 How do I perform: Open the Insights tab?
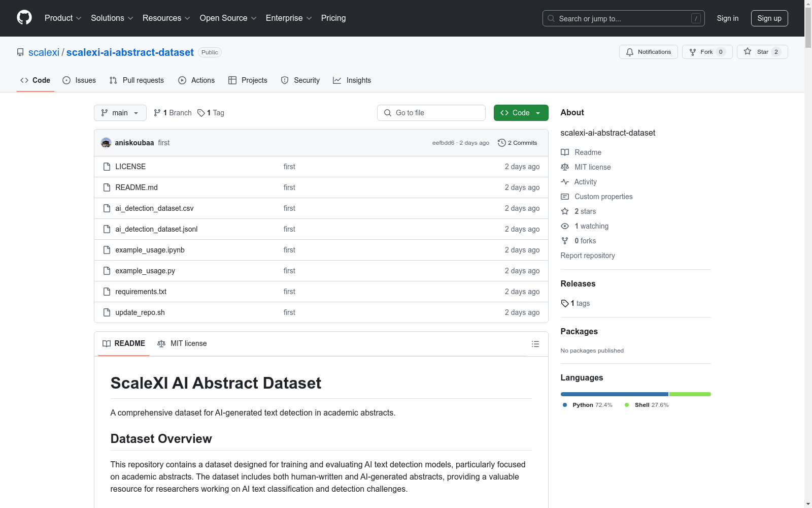352,80
